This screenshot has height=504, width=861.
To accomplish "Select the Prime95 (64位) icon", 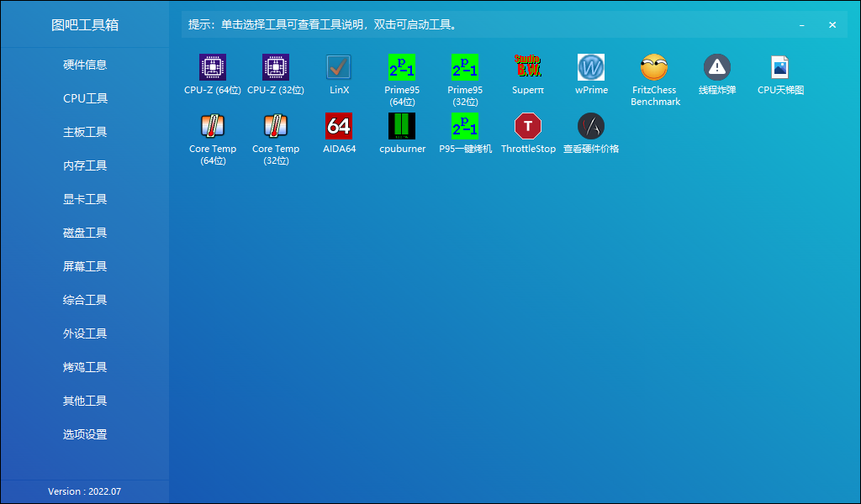I will (402, 67).
